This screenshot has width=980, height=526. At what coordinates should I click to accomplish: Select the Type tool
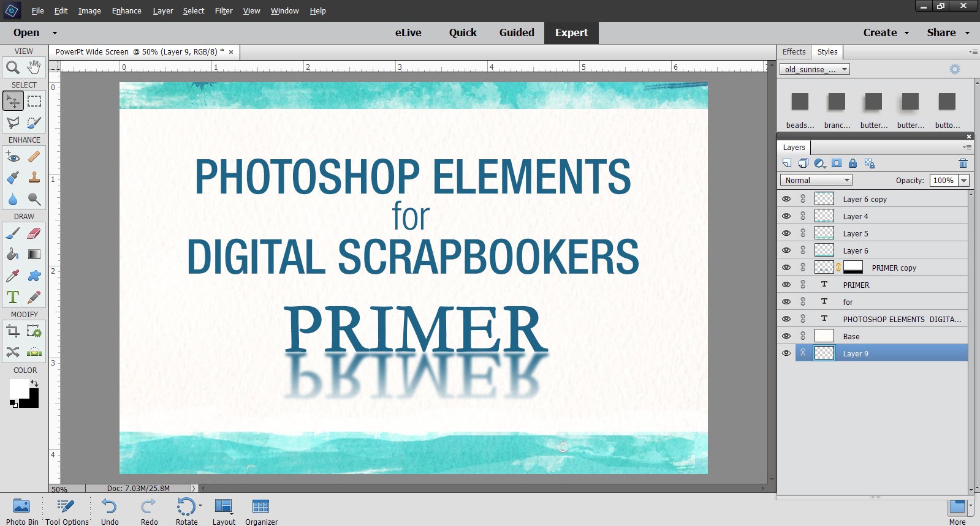click(13, 297)
